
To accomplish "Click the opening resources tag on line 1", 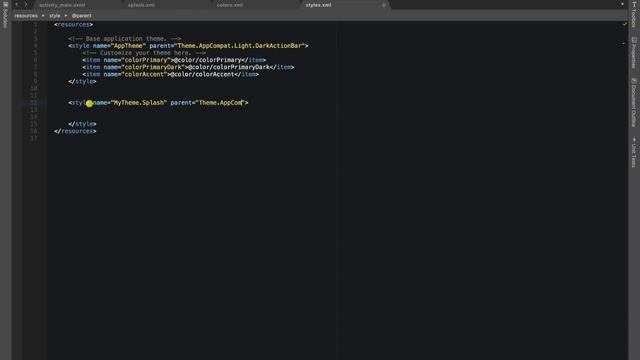I will click(x=73, y=24).
